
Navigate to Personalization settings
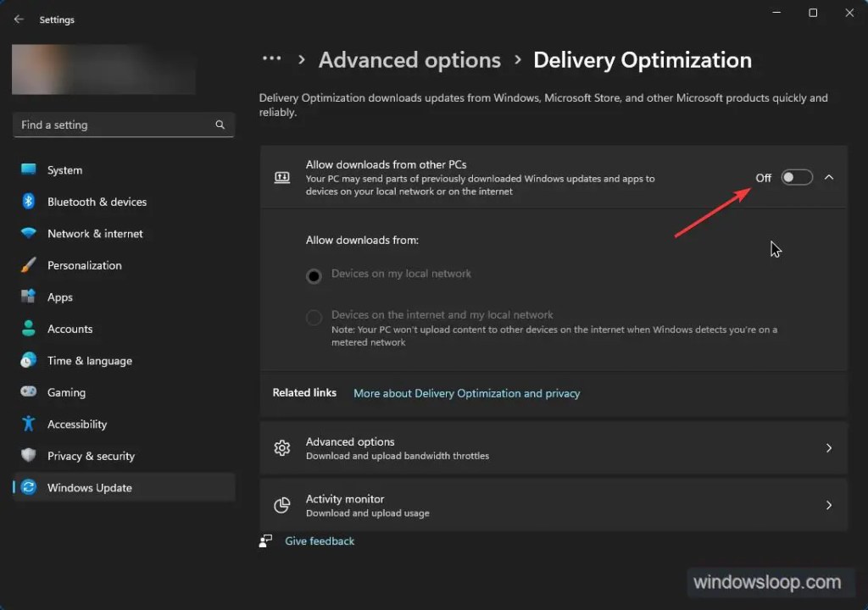point(124,265)
